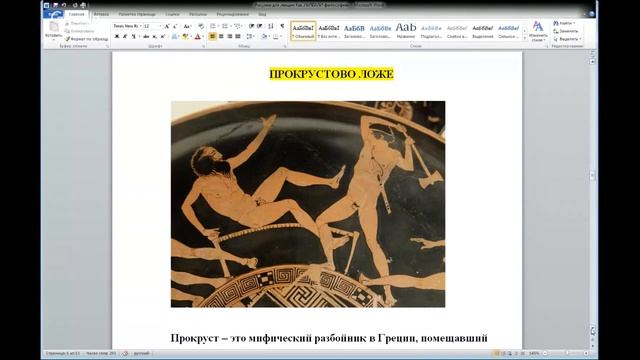Toggle Subscript formatting
This screenshot has width=640, height=360.
(154, 37)
